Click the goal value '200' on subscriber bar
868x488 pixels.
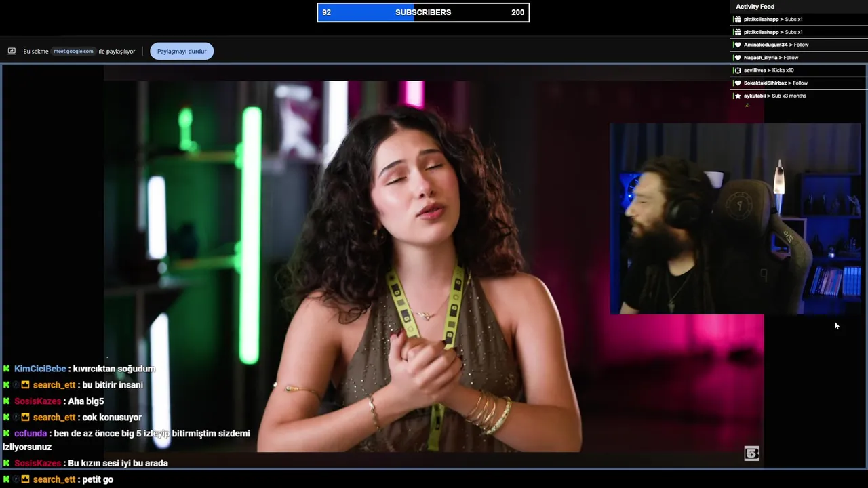click(x=517, y=12)
